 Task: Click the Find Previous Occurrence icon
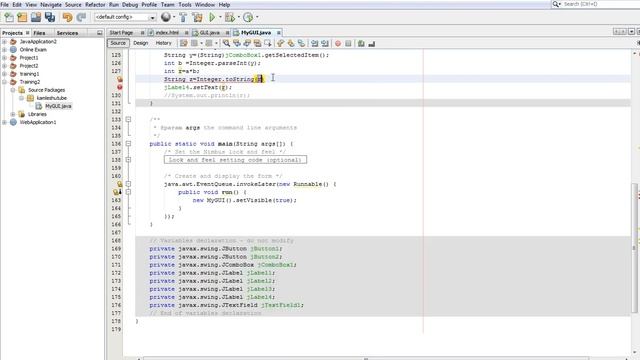(237, 43)
